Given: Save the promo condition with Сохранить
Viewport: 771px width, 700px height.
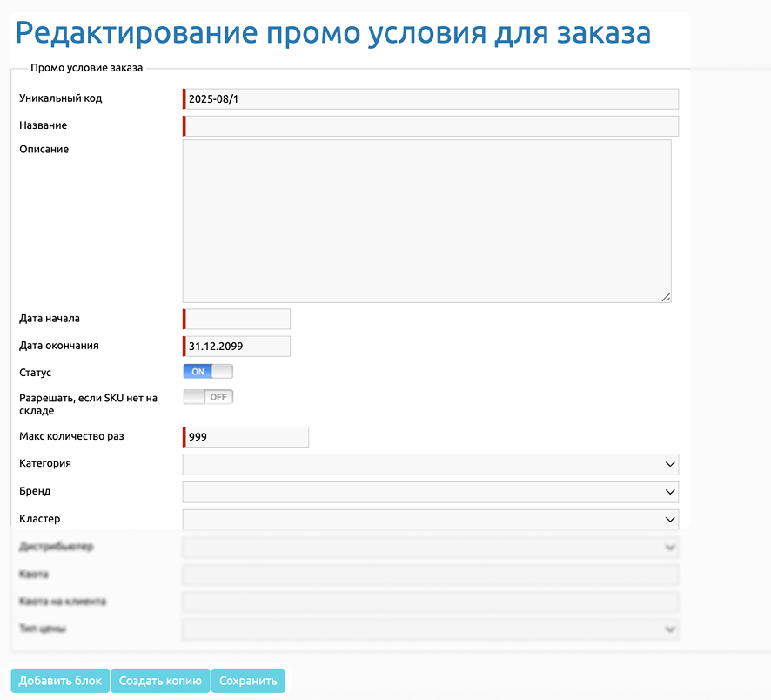Looking at the screenshot, I should tap(248, 681).
